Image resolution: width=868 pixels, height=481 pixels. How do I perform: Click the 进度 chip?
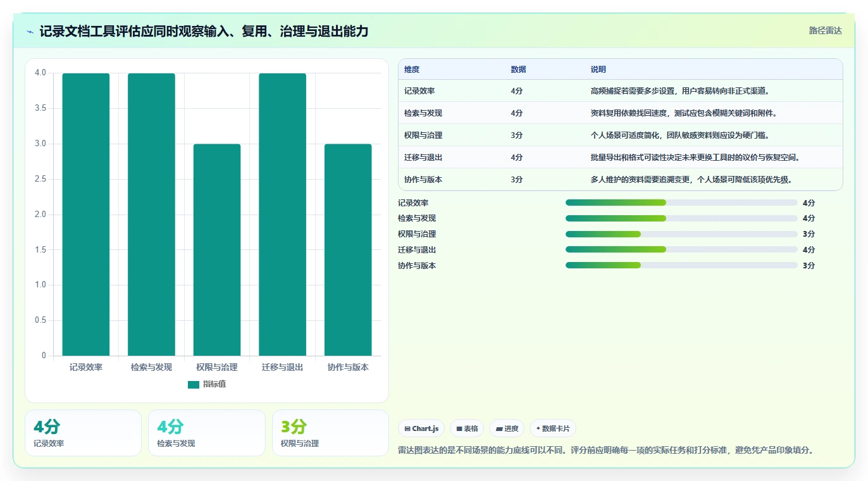(x=507, y=428)
